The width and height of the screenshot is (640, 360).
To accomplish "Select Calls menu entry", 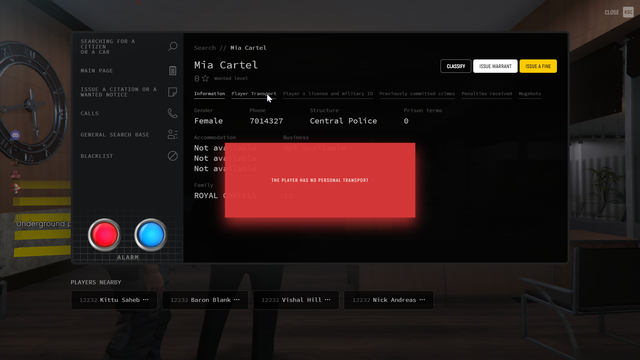I will coord(89,113).
